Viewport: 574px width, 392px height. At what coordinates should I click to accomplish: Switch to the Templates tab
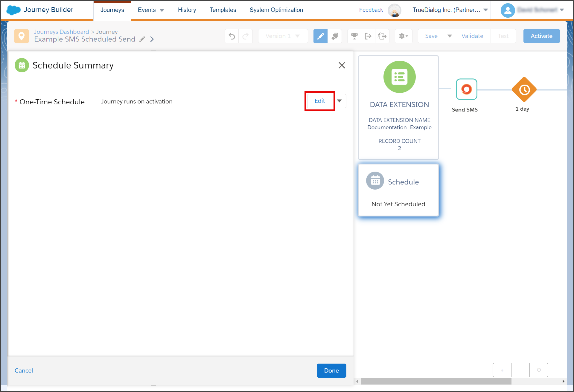(x=223, y=10)
